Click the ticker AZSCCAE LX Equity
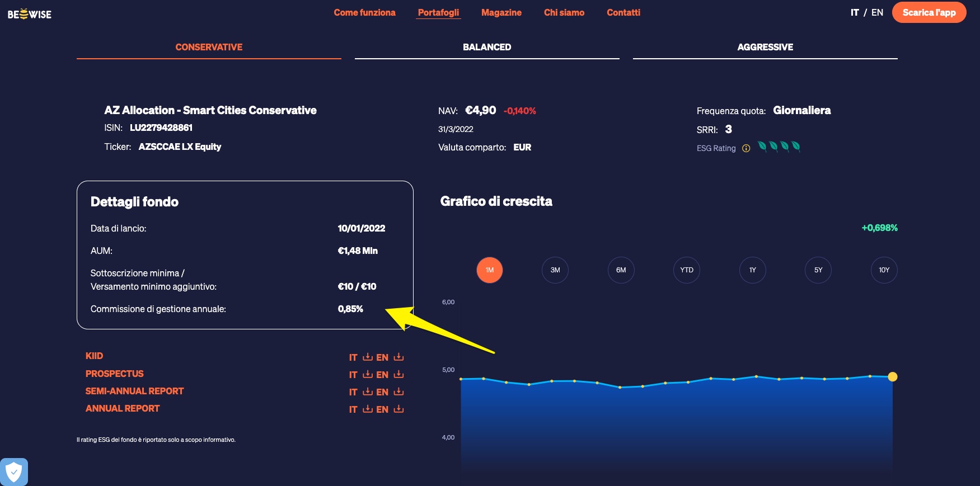Screen dimensions: 980x486 click(180, 147)
